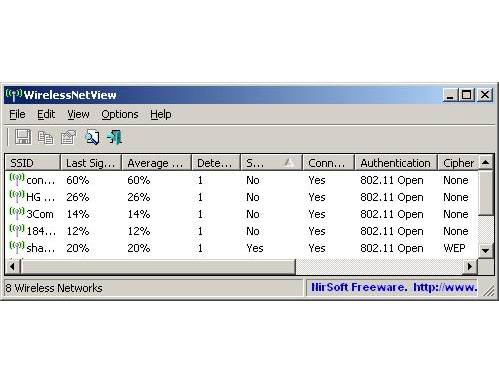Click the vertical scrollbar thumb
499x384 pixels.
[x=485, y=193]
